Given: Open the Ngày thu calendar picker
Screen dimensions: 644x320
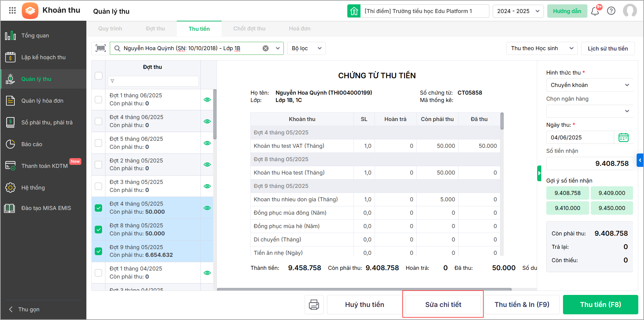Looking at the screenshot, I should pos(623,137).
